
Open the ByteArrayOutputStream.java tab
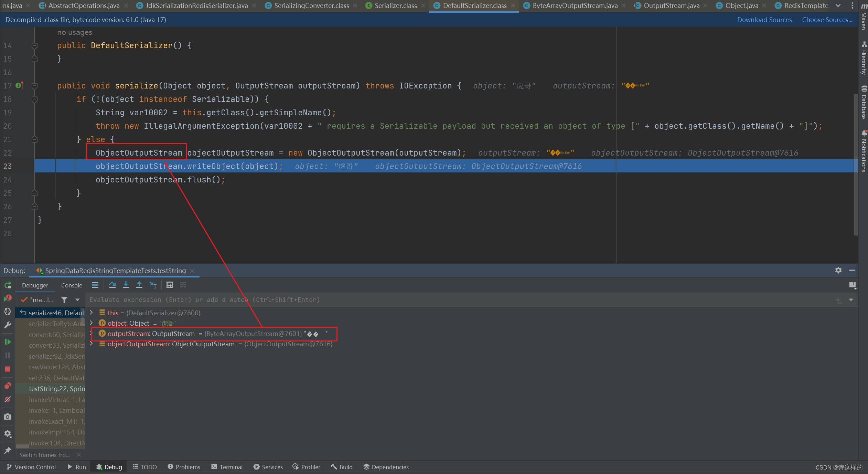[575, 6]
